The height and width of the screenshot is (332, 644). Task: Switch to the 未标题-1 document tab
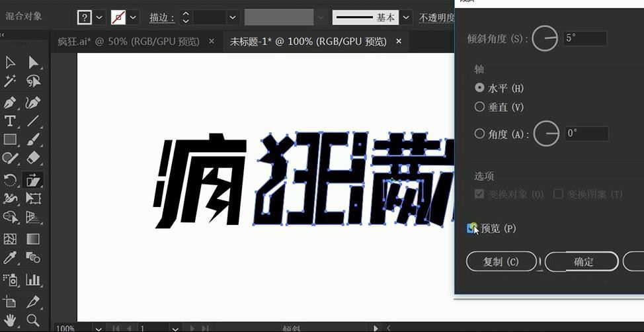[x=307, y=42]
